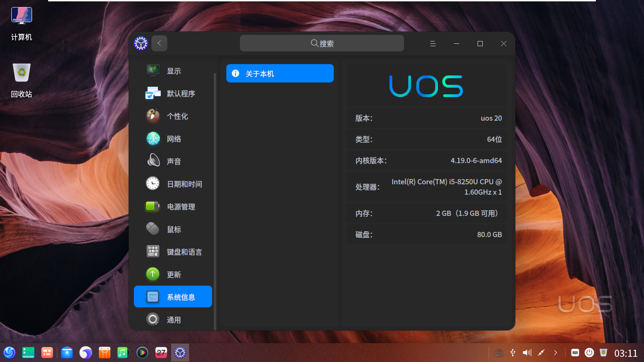Open the control center hamburger menu
The image size is (644, 362).
point(433,43)
